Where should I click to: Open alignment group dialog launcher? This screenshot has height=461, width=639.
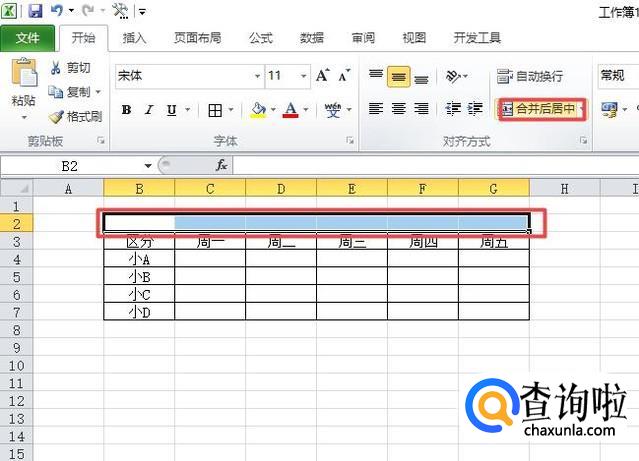pyautogui.click(x=584, y=141)
